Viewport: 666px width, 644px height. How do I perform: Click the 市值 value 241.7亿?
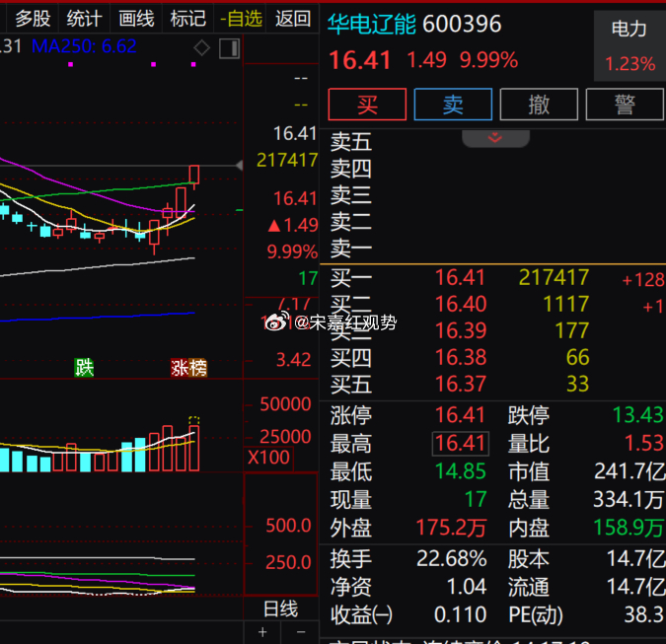(629, 471)
